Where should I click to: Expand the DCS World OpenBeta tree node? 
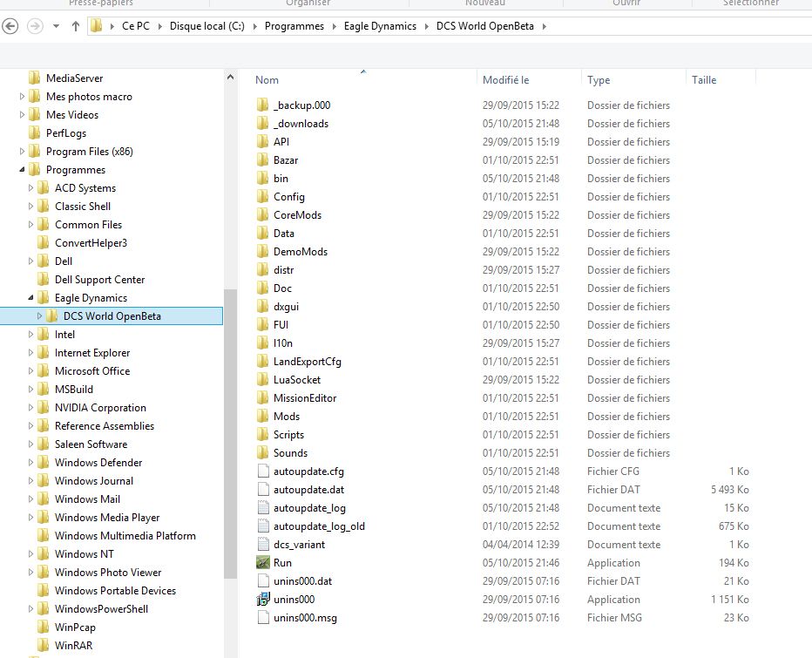point(40,316)
